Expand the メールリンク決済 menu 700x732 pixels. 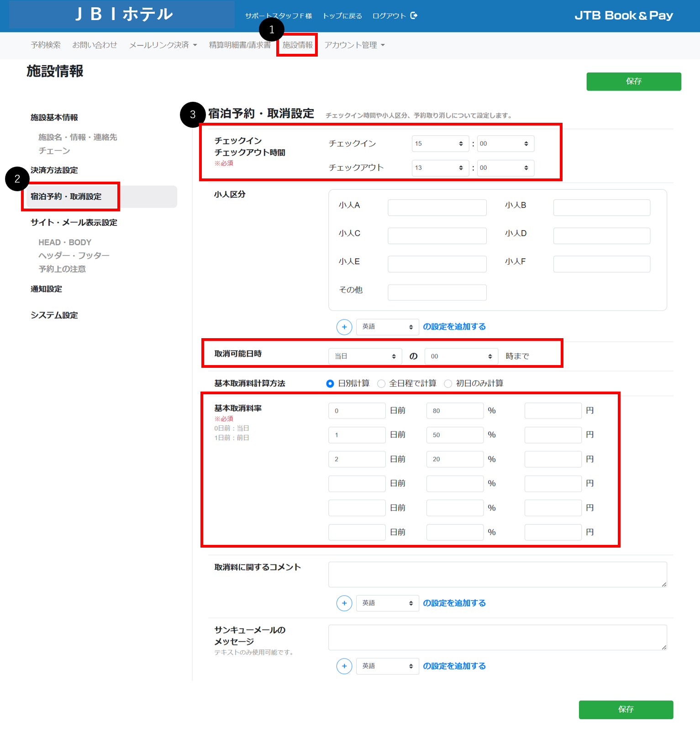[163, 45]
